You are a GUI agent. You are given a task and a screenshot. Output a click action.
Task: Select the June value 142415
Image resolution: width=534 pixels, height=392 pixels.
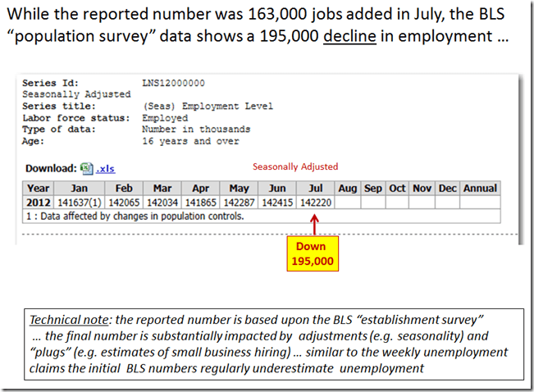pyautogui.click(x=276, y=203)
